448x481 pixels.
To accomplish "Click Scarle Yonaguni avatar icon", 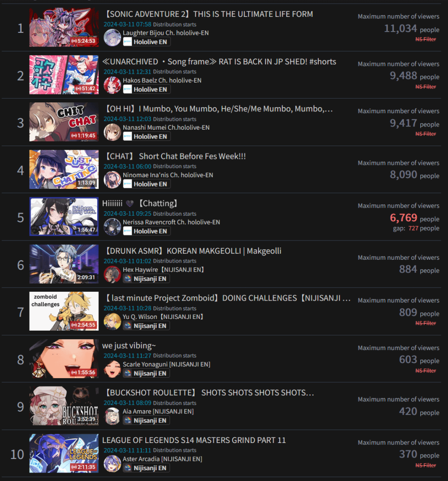I will (112, 369).
